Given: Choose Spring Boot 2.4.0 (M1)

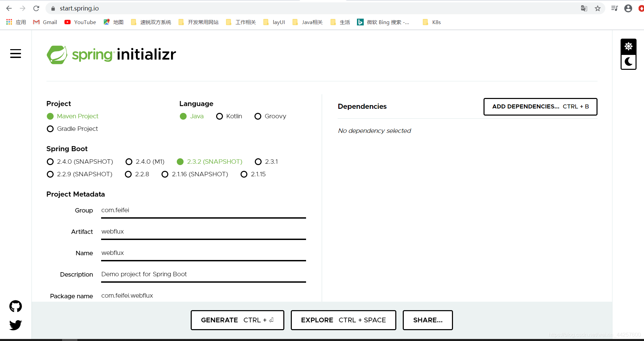Looking at the screenshot, I should tap(145, 162).
